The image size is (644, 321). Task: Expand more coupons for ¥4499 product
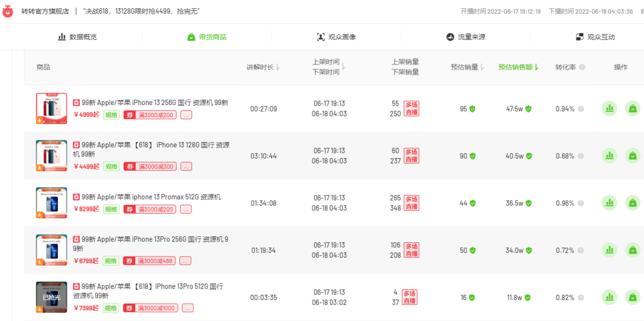click(186, 166)
